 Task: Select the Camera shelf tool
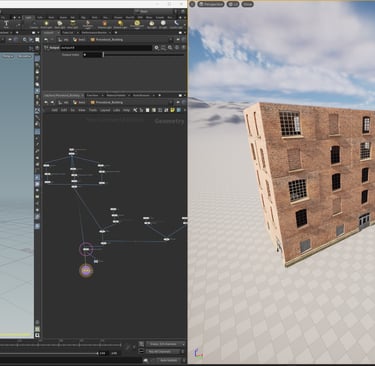click(x=34, y=24)
